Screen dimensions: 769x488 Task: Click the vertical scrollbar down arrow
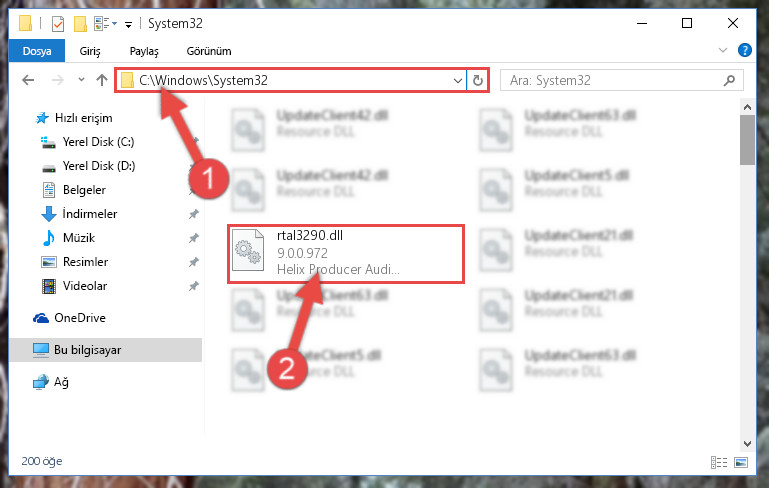pos(747,444)
